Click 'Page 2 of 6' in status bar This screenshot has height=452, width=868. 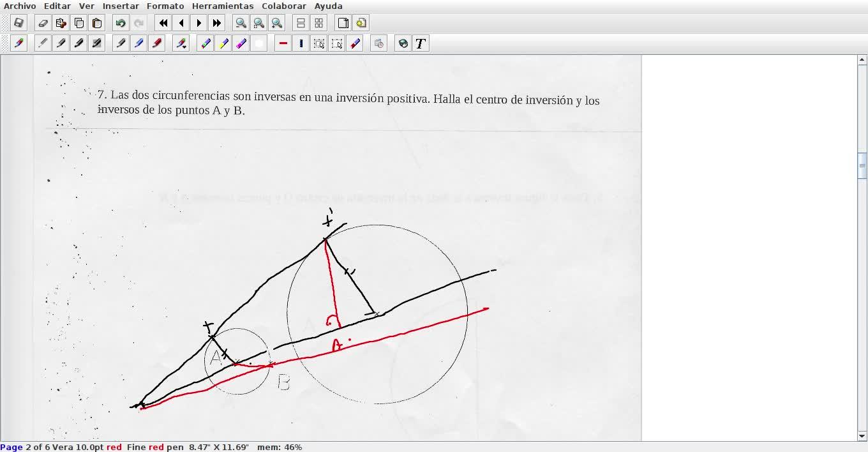pos(25,447)
